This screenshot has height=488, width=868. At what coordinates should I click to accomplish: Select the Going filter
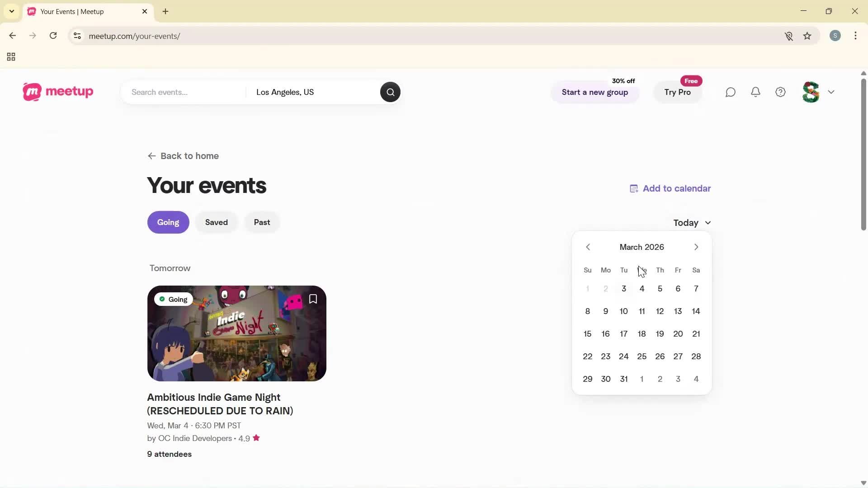pos(168,222)
